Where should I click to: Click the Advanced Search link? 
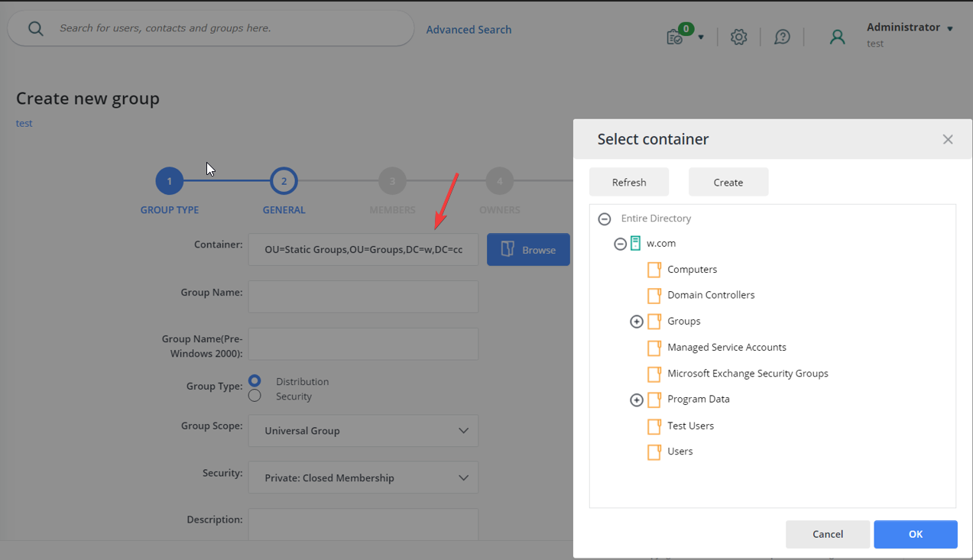(469, 29)
